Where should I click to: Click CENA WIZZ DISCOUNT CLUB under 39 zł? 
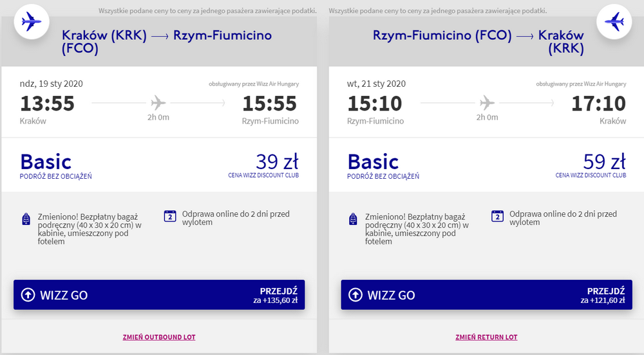point(263,175)
